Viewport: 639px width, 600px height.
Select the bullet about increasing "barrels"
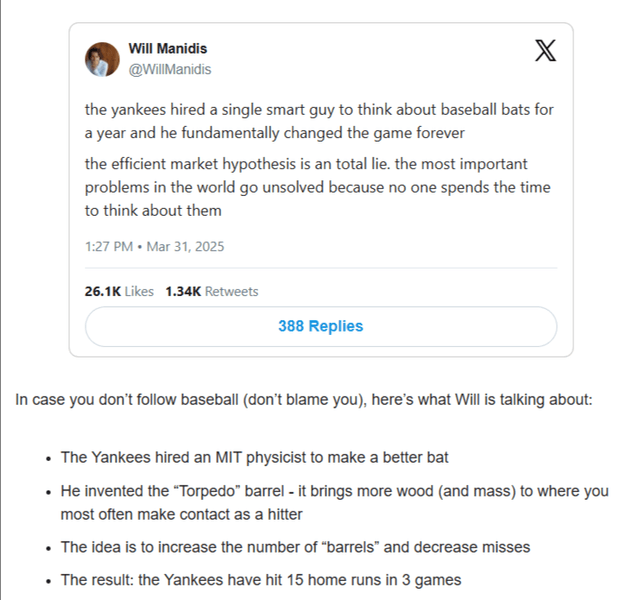(x=295, y=547)
